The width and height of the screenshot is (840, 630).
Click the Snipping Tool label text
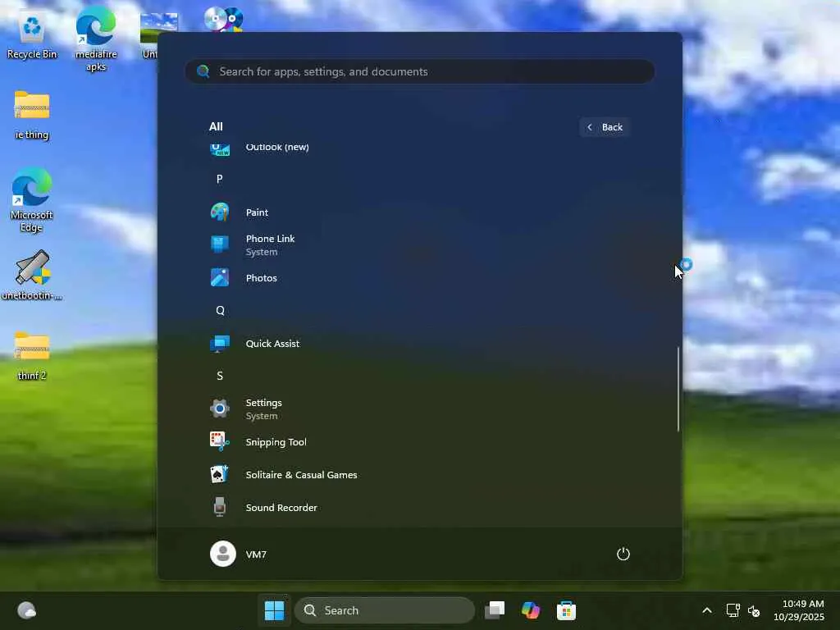[276, 442]
